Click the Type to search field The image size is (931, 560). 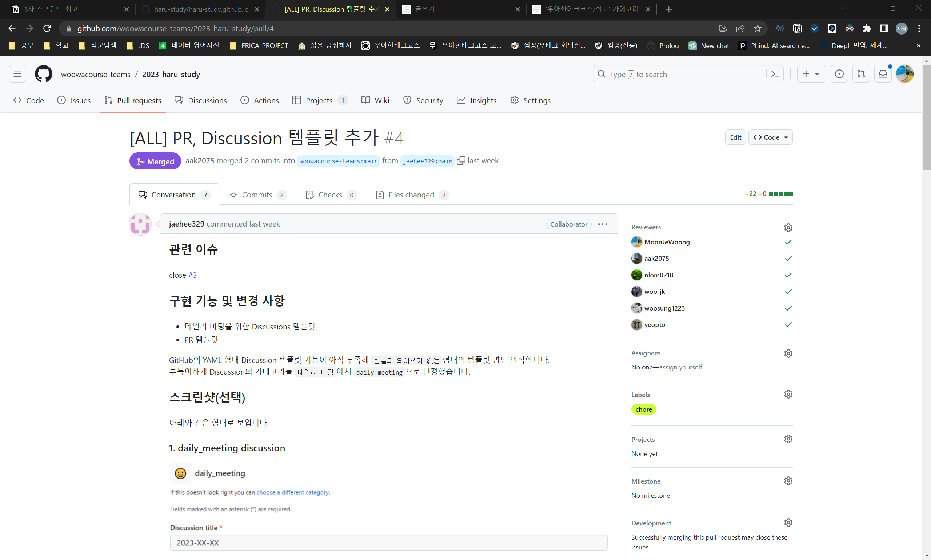(679, 74)
